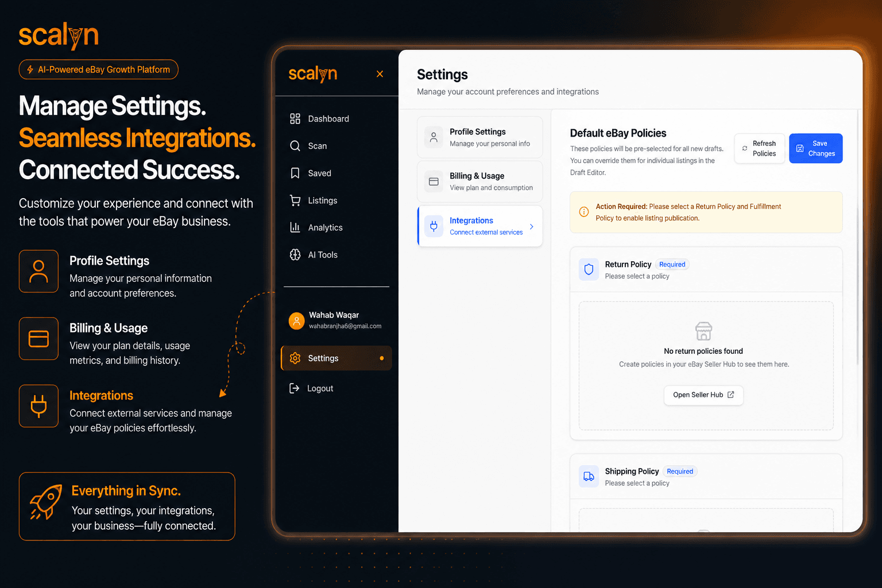This screenshot has width=882, height=588.
Task: Click the Everything in Sync heading
Action: click(126, 491)
